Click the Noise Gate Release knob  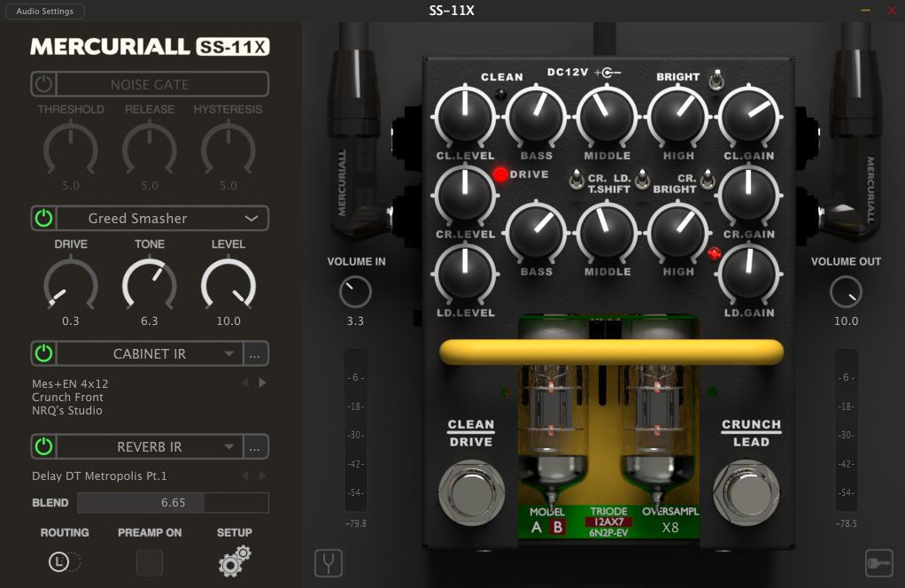[150, 150]
